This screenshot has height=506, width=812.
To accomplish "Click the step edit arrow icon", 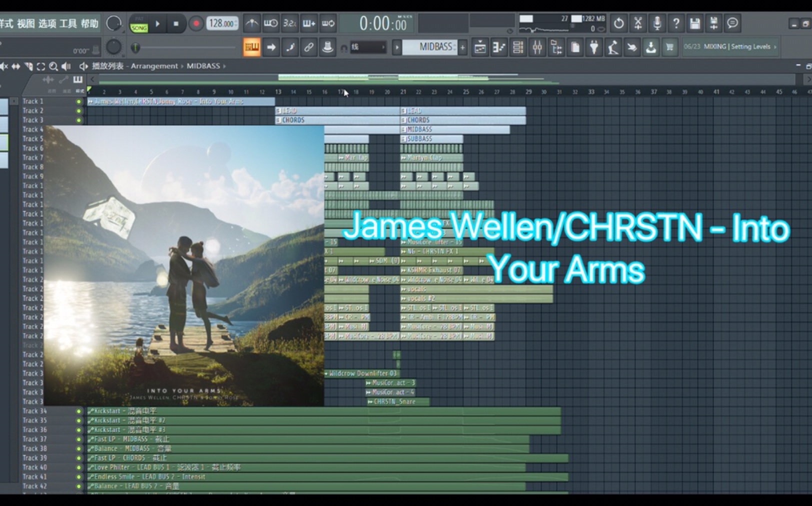I will click(x=271, y=47).
